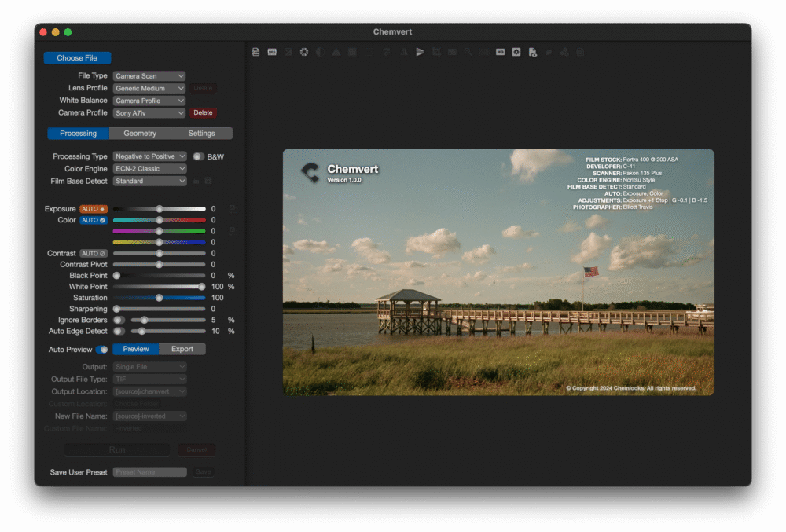The width and height of the screenshot is (786, 532).
Task: Open the File Type dropdown
Action: [149, 76]
